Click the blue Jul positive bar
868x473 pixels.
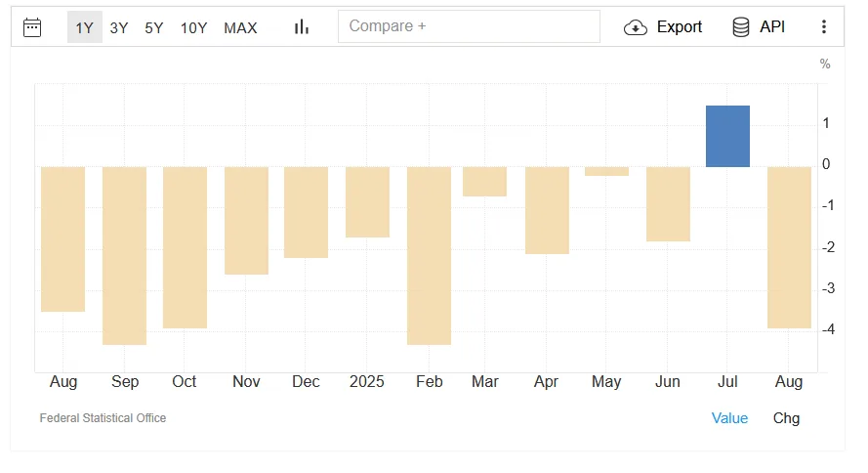coord(727,136)
